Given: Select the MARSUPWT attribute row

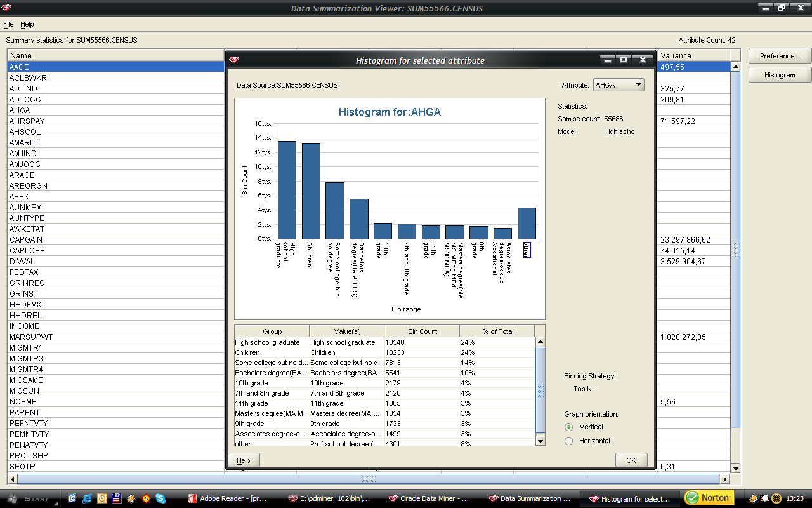Looking at the screenshot, I should (116, 337).
